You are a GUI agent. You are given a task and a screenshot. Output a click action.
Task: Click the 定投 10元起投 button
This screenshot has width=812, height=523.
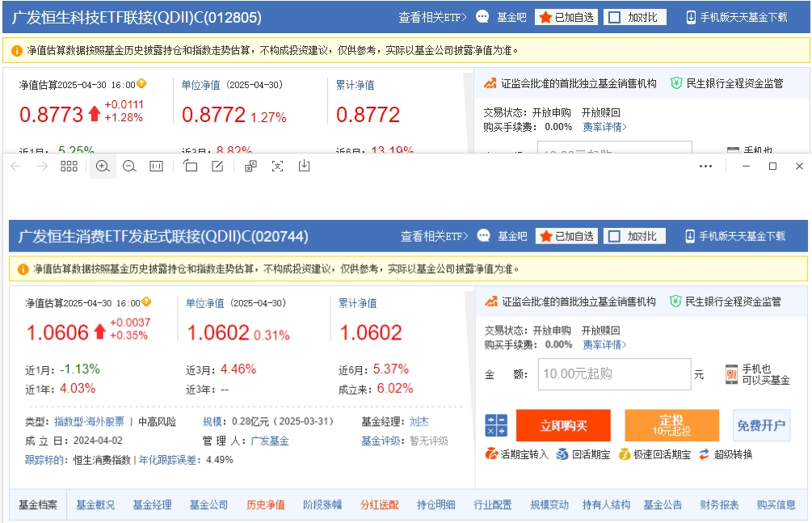pyautogui.click(x=671, y=425)
